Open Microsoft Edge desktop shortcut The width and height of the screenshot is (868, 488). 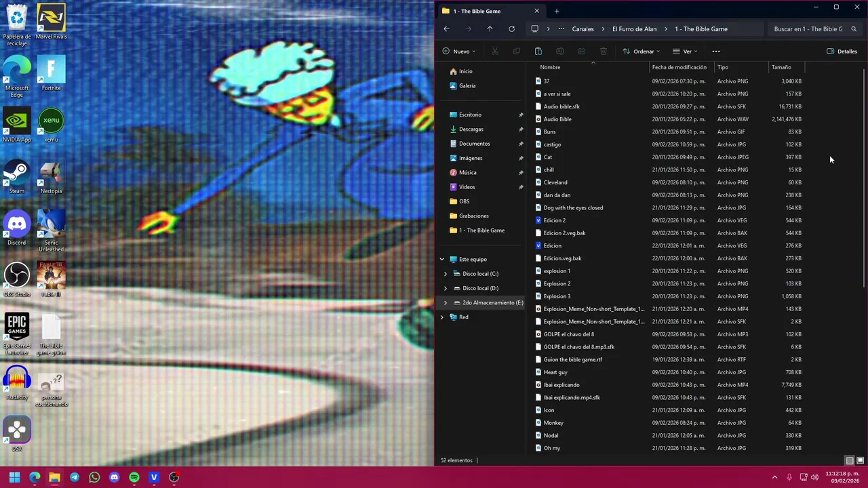coord(17,77)
